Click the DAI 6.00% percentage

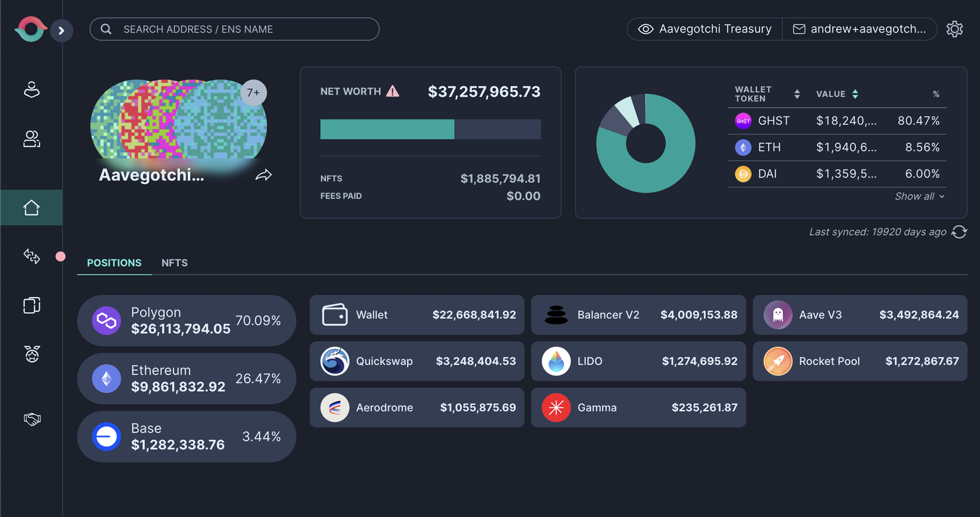923,174
